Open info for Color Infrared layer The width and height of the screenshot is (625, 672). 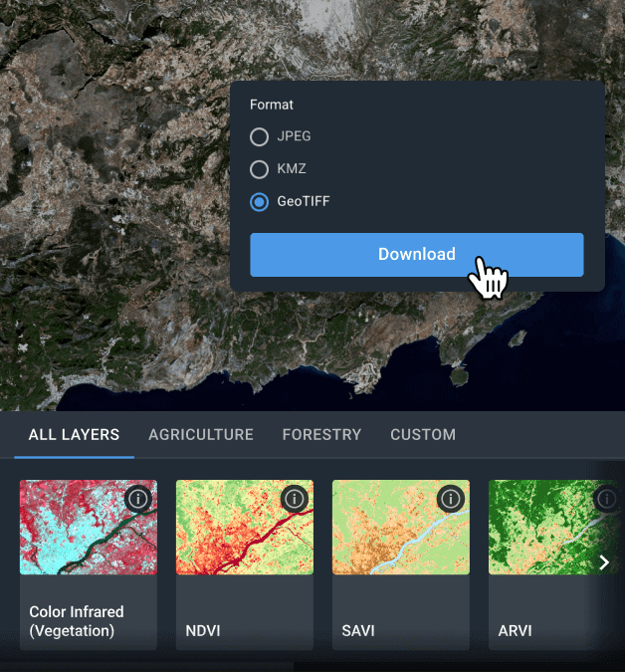click(139, 498)
